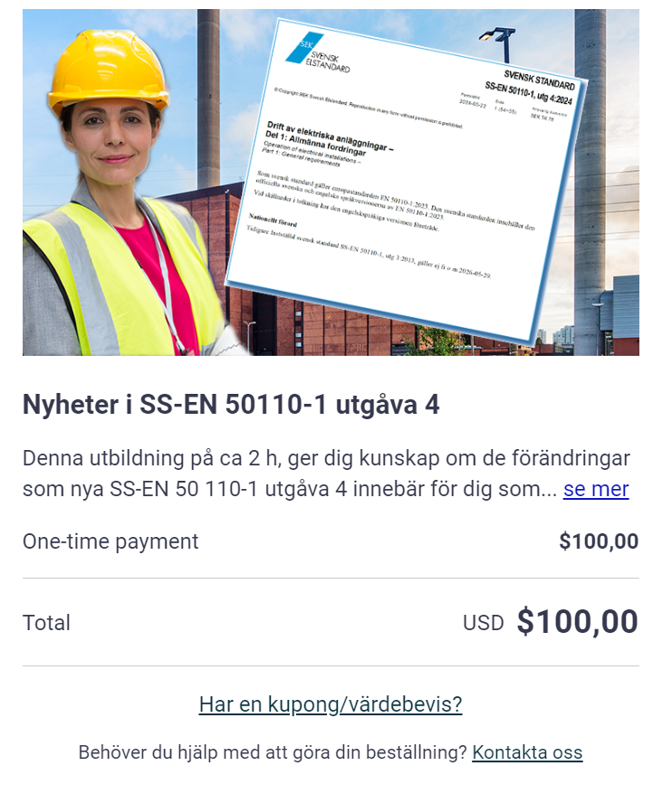Select heading 'Nyheter i SS-EN 50110-1 utgåva 4'
The height and width of the screenshot is (785, 672).
(x=231, y=404)
